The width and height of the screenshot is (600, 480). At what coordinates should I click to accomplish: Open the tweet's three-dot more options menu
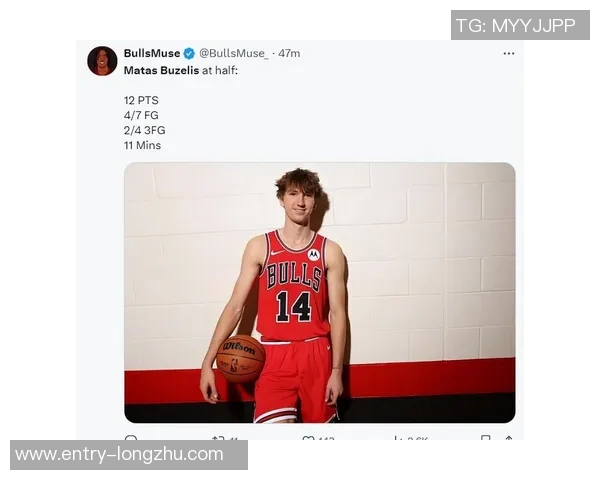coord(509,54)
